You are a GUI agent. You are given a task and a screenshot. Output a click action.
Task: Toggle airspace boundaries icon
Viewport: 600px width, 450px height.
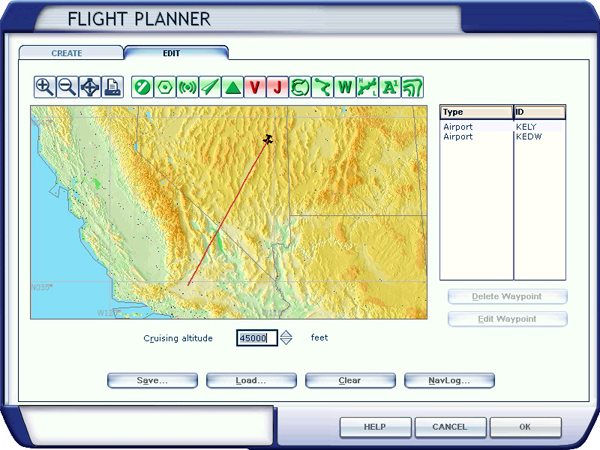[x=300, y=87]
